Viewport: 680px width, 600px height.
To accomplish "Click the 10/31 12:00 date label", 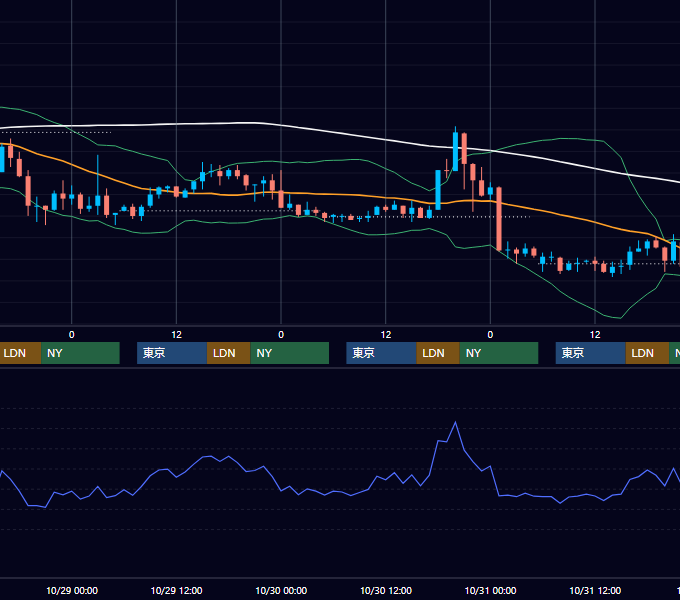I will pyautogui.click(x=595, y=590).
